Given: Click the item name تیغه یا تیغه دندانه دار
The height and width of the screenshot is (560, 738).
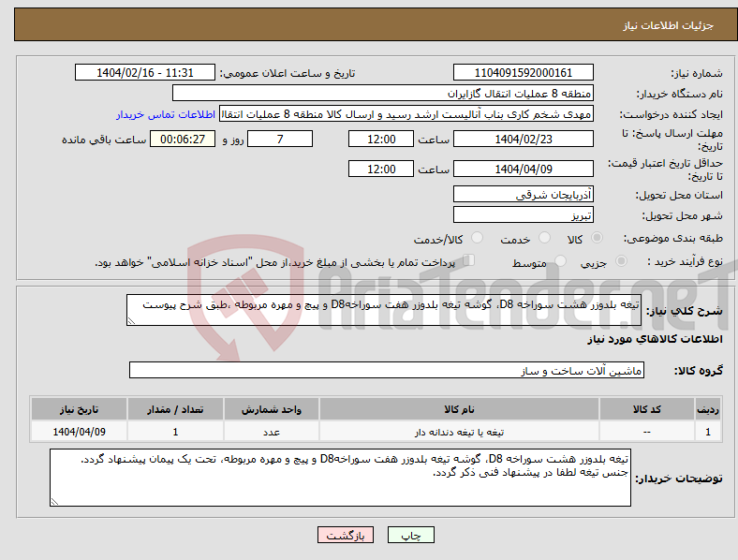Looking at the screenshot, I should [x=459, y=432].
